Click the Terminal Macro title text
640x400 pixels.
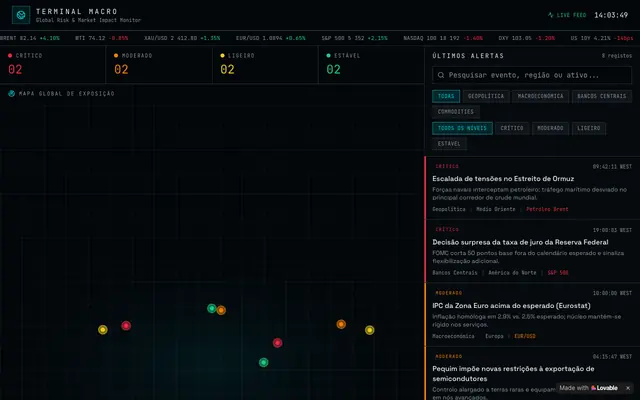pyautogui.click(x=76, y=11)
